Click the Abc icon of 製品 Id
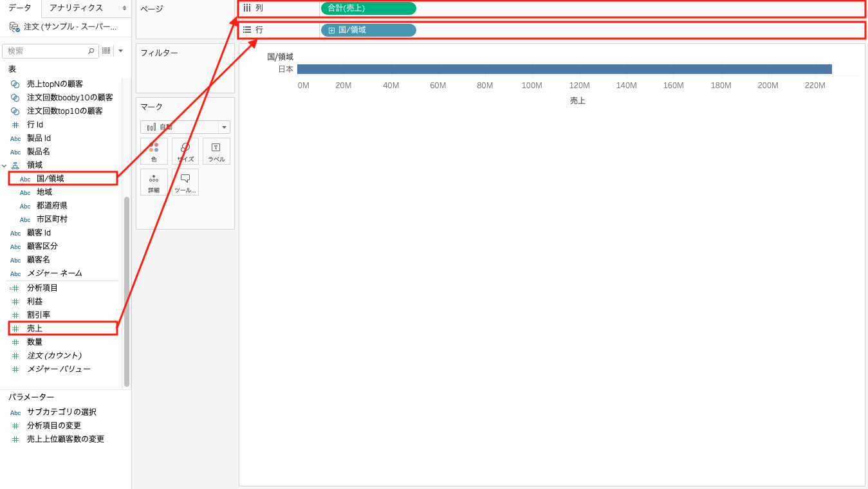 (x=15, y=138)
